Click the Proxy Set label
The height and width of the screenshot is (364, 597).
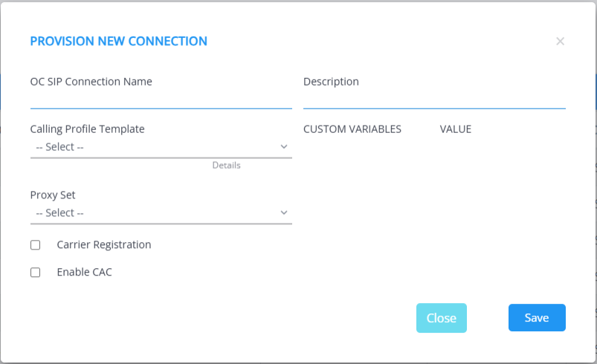click(53, 195)
